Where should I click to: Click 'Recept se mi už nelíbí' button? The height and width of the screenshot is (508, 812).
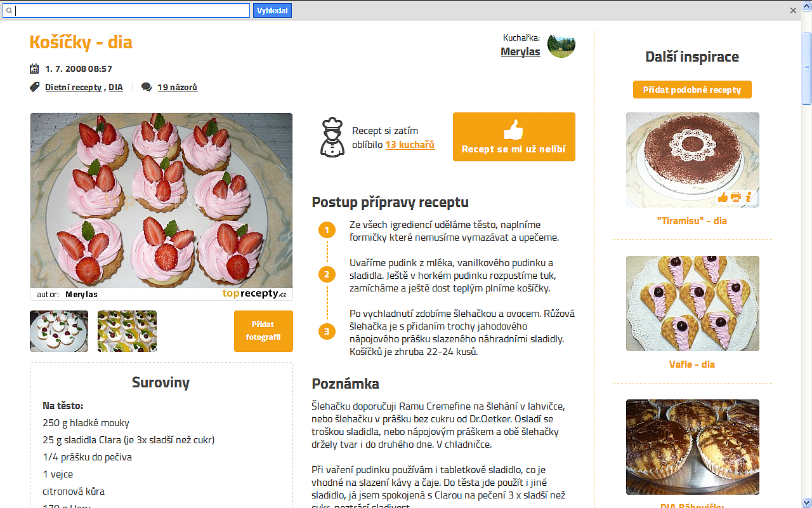click(x=514, y=137)
